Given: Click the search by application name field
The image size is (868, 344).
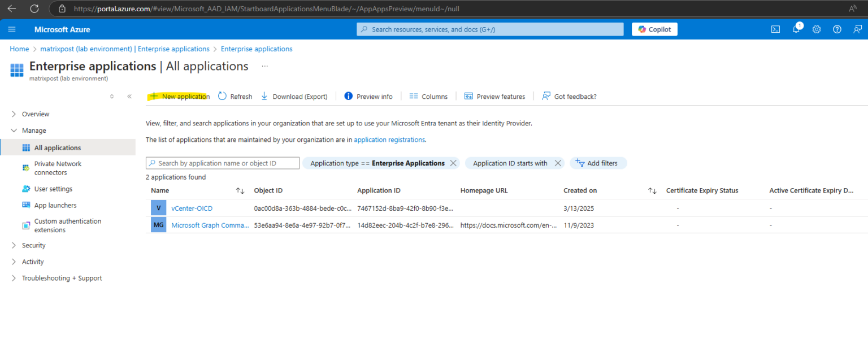Looking at the screenshot, I should (222, 163).
